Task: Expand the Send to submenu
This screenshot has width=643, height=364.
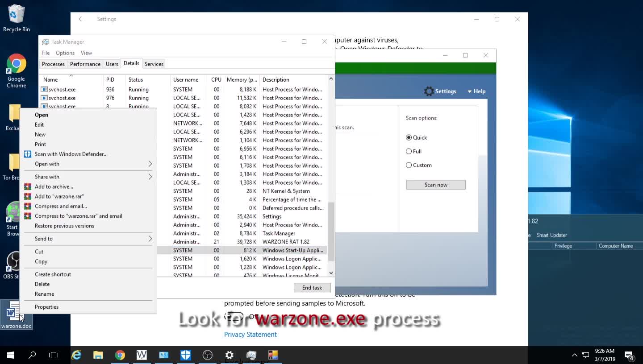Action: tap(88, 239)
